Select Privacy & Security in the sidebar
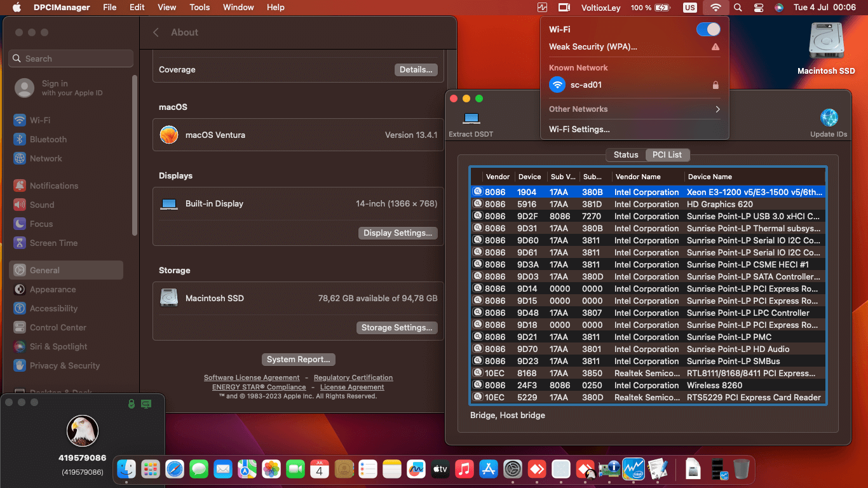The height and width of the screenshot is (488, 868). click(x=66, y=365)
